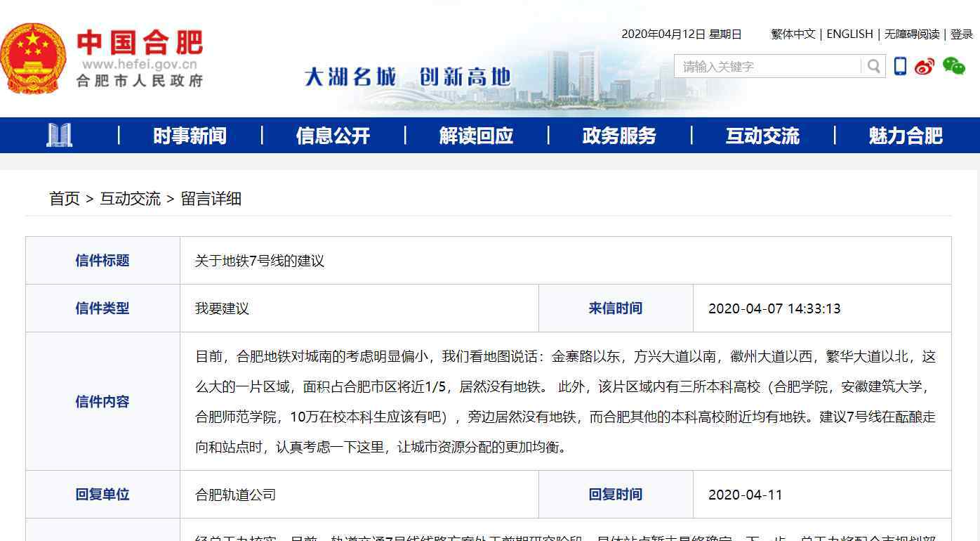Open the 魅力合肥 menu

[x=906, y=136]
